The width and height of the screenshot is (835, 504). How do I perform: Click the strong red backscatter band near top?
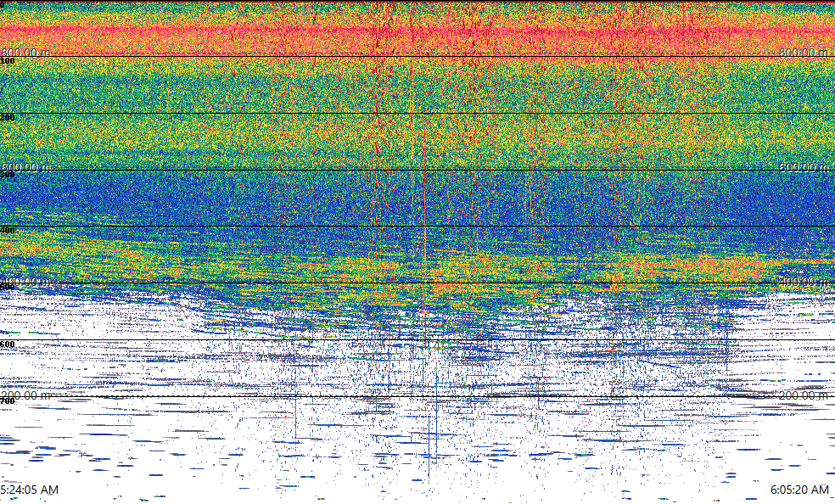tap(416, 34)
